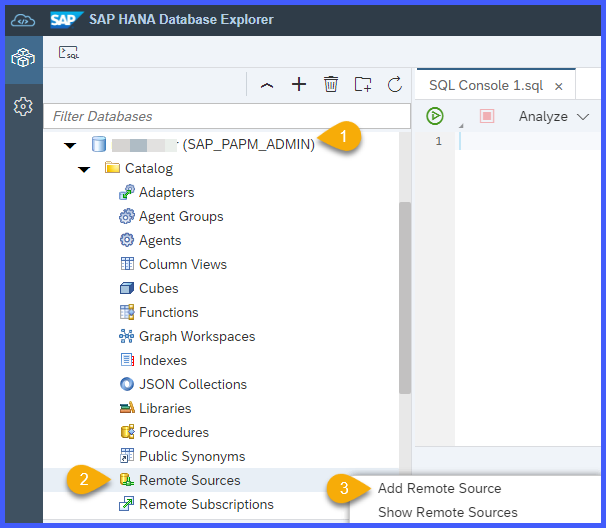This screenshot has height=528, width=606.
Task: Select JSON Collections
Action: [193, 384]
